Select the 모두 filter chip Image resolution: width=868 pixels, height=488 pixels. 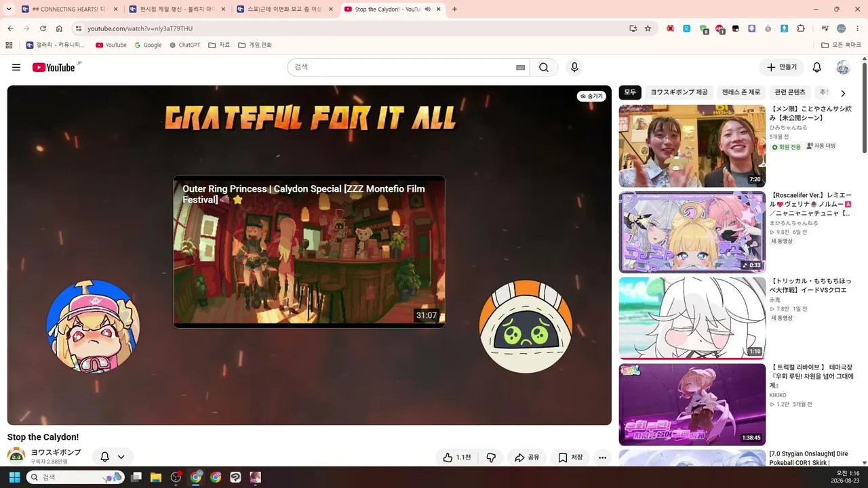click(631, 92)
